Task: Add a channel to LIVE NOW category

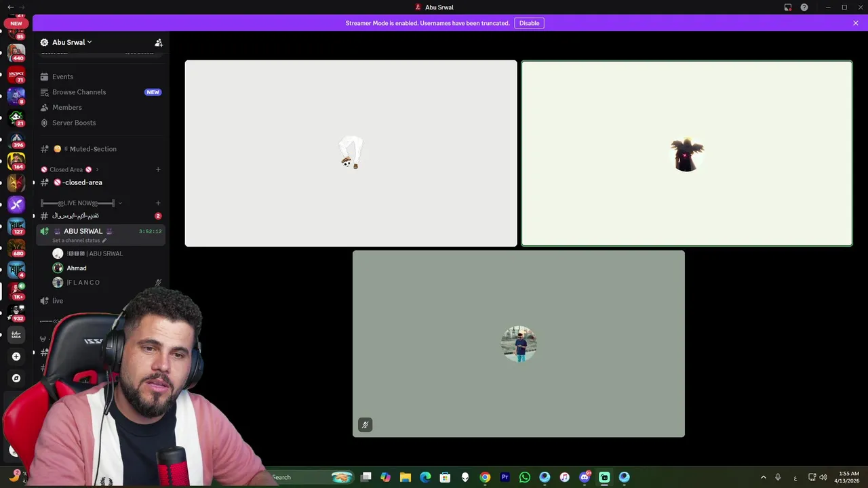Action: point(158,203)
